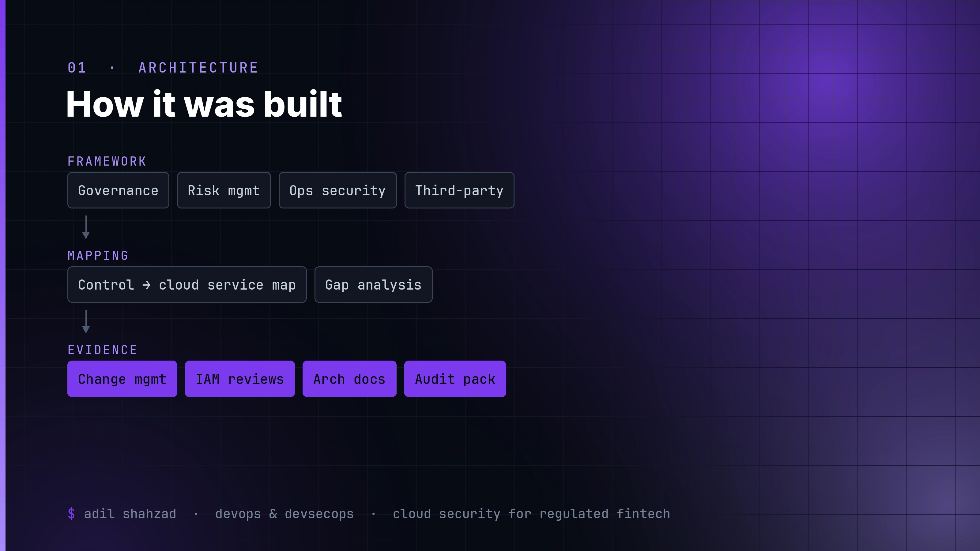The image size is (980, 551).
Task: Open the Arch docs tile
Action: 349,379
